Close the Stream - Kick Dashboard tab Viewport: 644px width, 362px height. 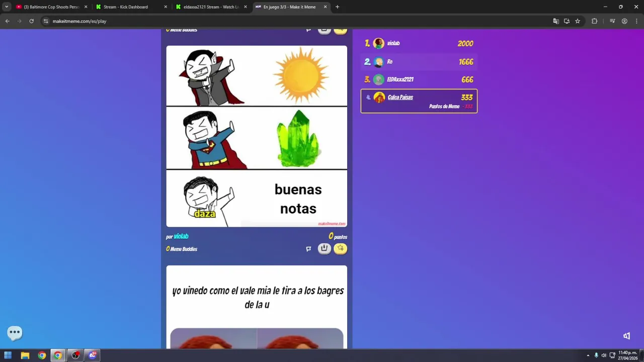click(x=166, y=7)
